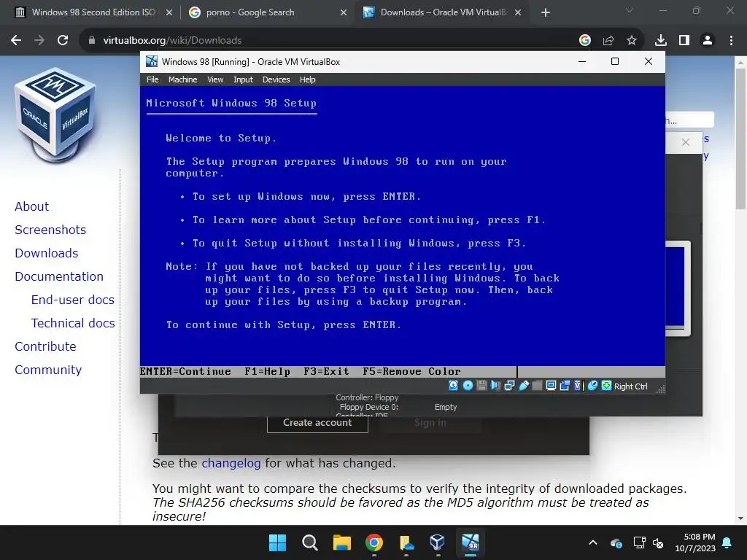Click the browser vertical scrollbar thumb

[740, 138]
